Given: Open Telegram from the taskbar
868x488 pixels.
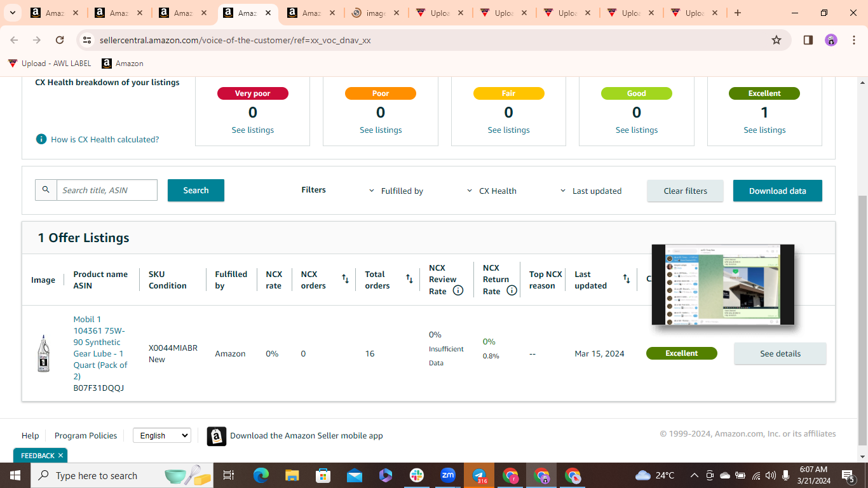Looking at the screenshot, I should tap(479, 475).
